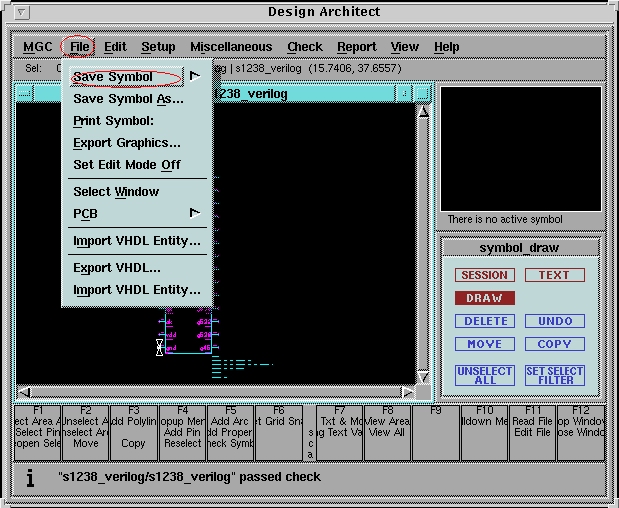Click the symbol window maximize box

coord(422,93)
